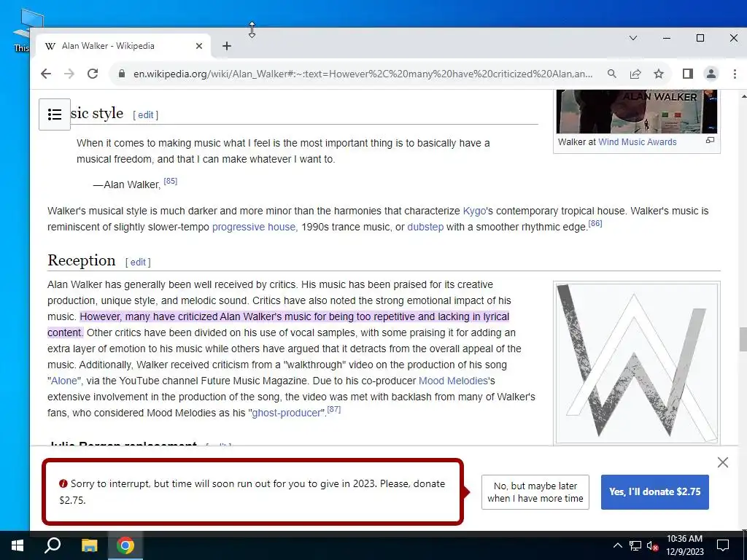This screenshot has height=560, width=747.
Task: Open citation 86 reference
Action: point(595,223)
